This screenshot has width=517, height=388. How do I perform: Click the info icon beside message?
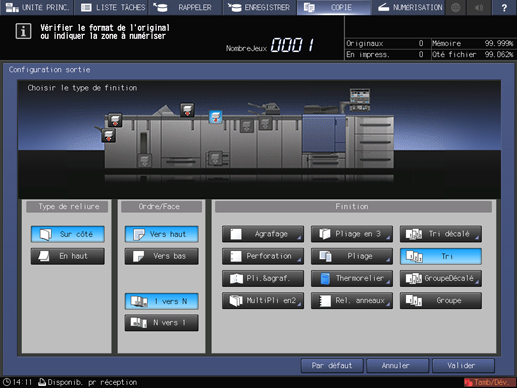point(23,31)
